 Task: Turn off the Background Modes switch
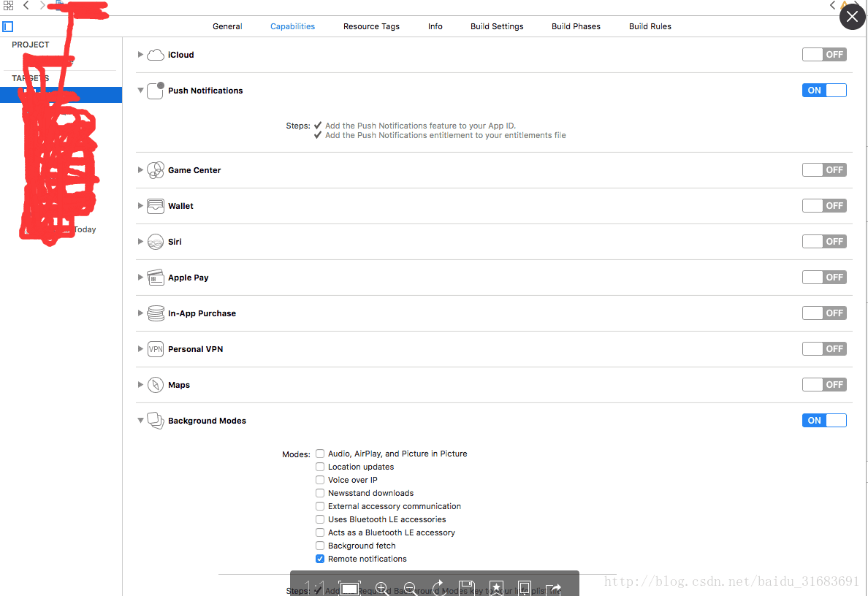click(824, 421)
